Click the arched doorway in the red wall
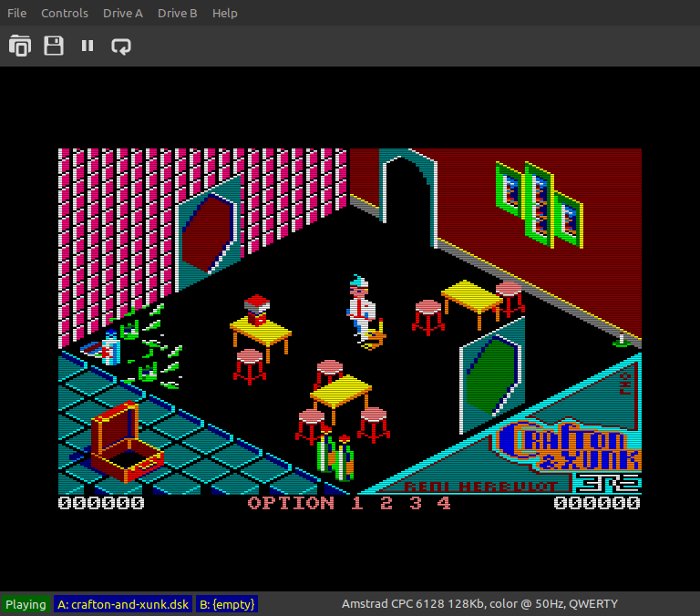The image size is (700, 616). tap(408, 197)
